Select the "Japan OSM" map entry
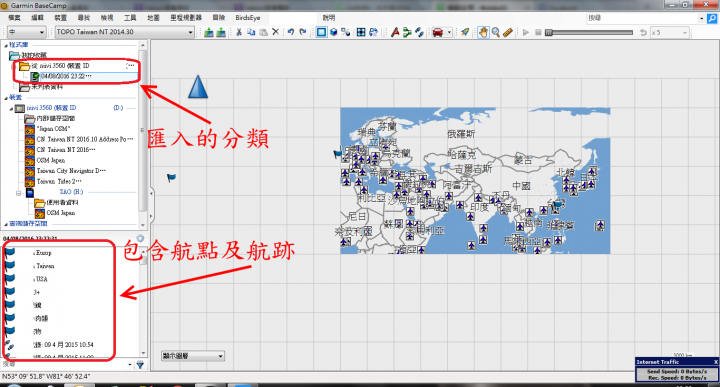Image resolution: width=720 pixels, height=387 pixels. [53, 129]
